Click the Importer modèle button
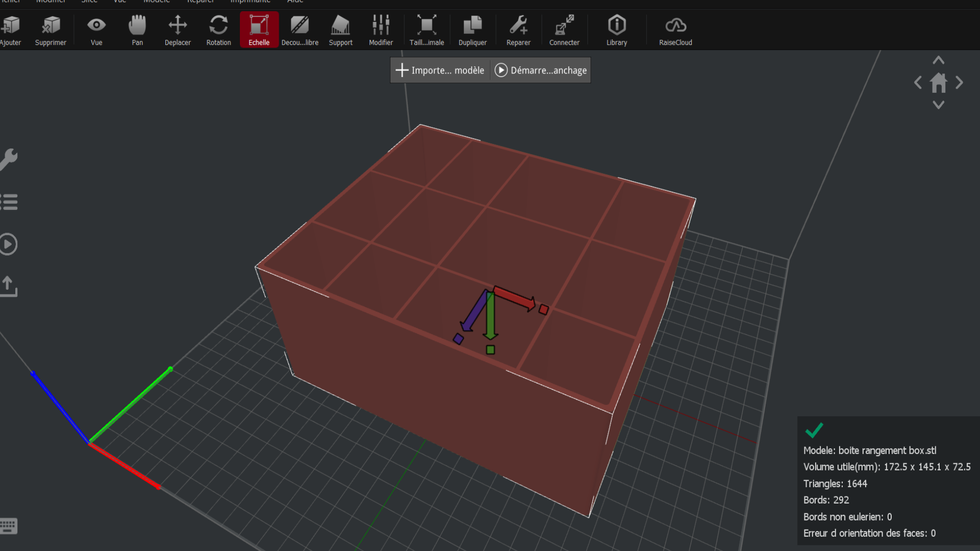Viewport: 980px width, 551px height. tap(440, 70)
